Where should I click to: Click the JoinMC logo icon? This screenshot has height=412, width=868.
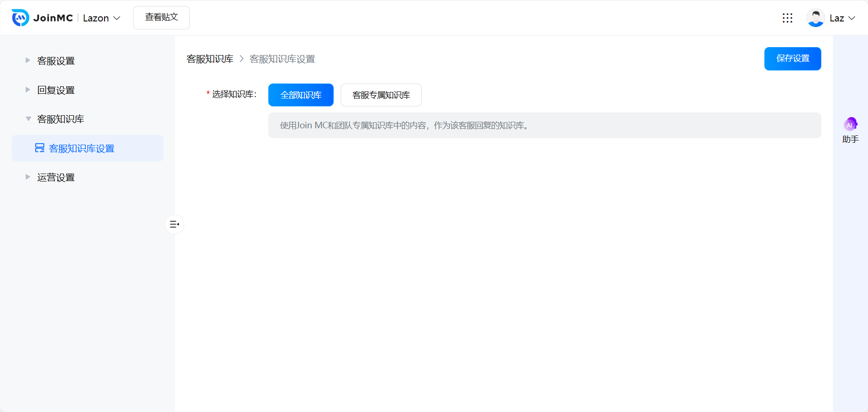coord(20,18)
